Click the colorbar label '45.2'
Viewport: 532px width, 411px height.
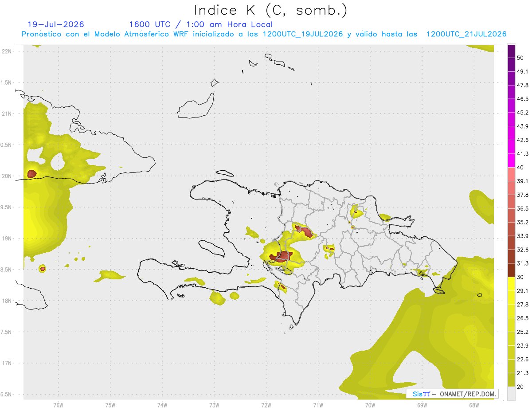coord(523,113)
